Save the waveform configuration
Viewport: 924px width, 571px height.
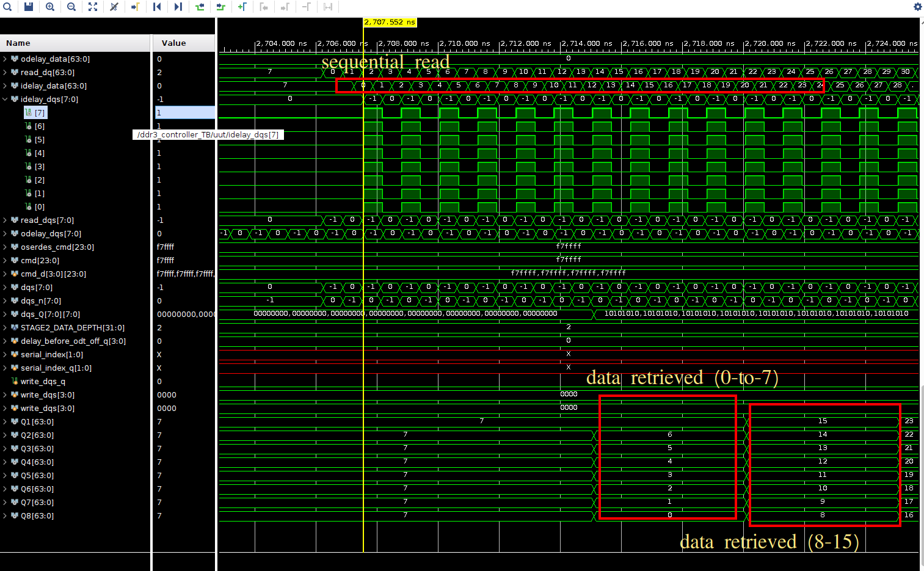point(29,7)
